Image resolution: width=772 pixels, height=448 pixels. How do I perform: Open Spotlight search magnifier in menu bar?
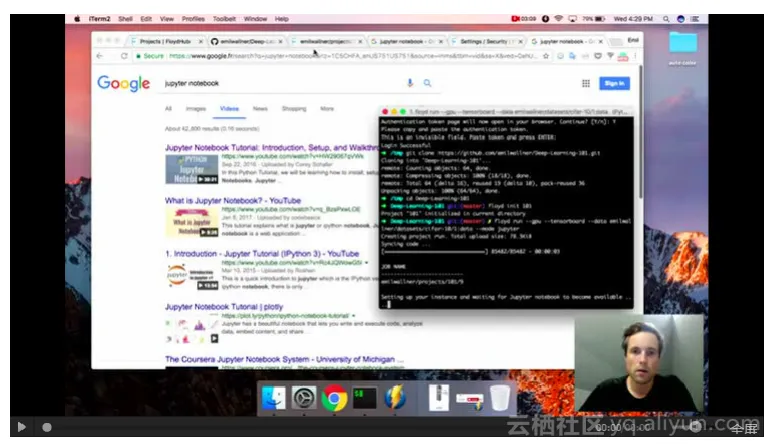tap(666, 19)
